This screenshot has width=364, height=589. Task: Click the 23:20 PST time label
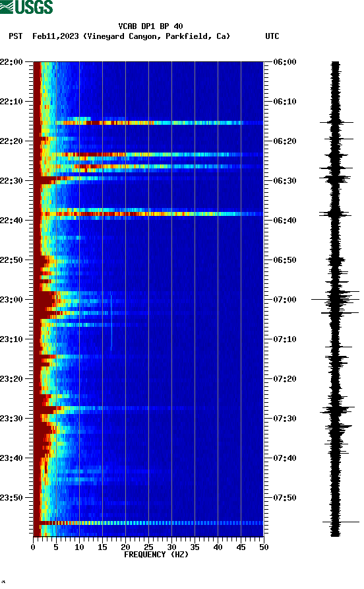click(11, 379)
